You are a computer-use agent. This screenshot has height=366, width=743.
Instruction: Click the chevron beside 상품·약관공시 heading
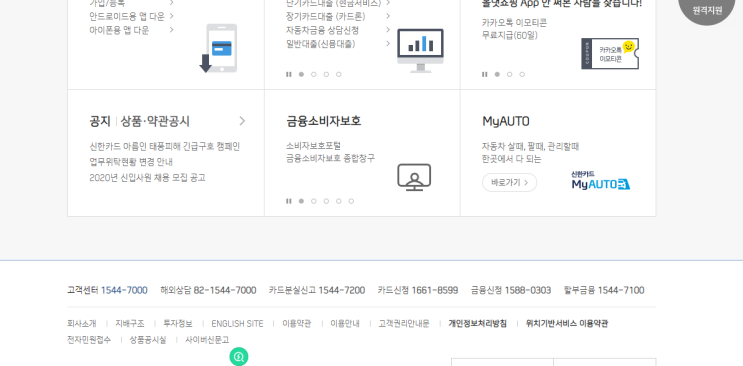tap(242, 121)
